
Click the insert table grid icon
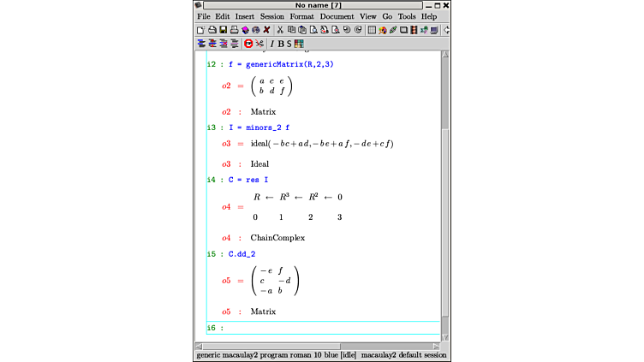[372, 30]
